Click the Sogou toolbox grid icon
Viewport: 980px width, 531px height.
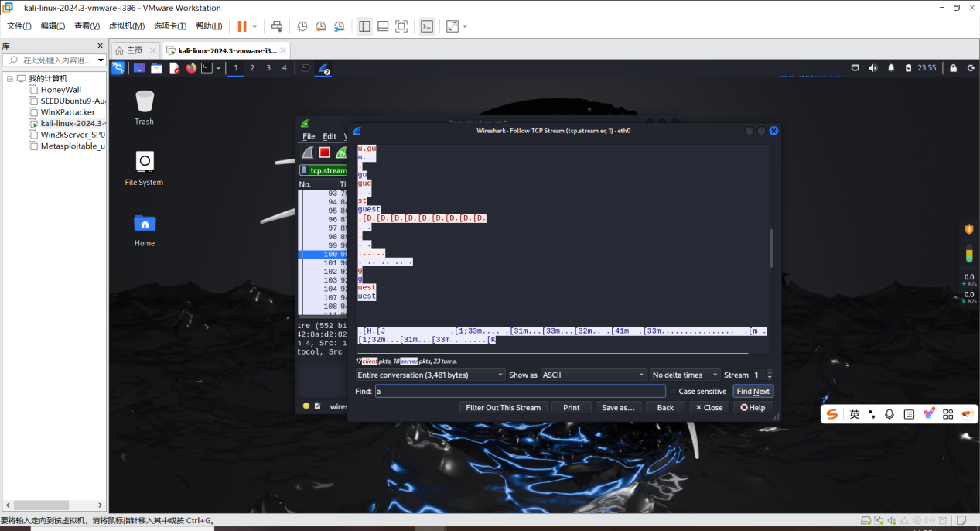click(948, 414)
